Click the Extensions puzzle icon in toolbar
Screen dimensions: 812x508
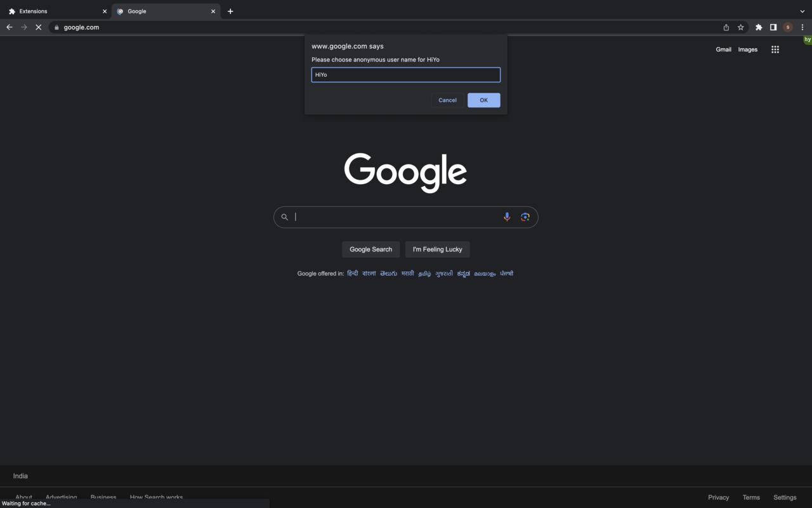click(x=759, y=27)
